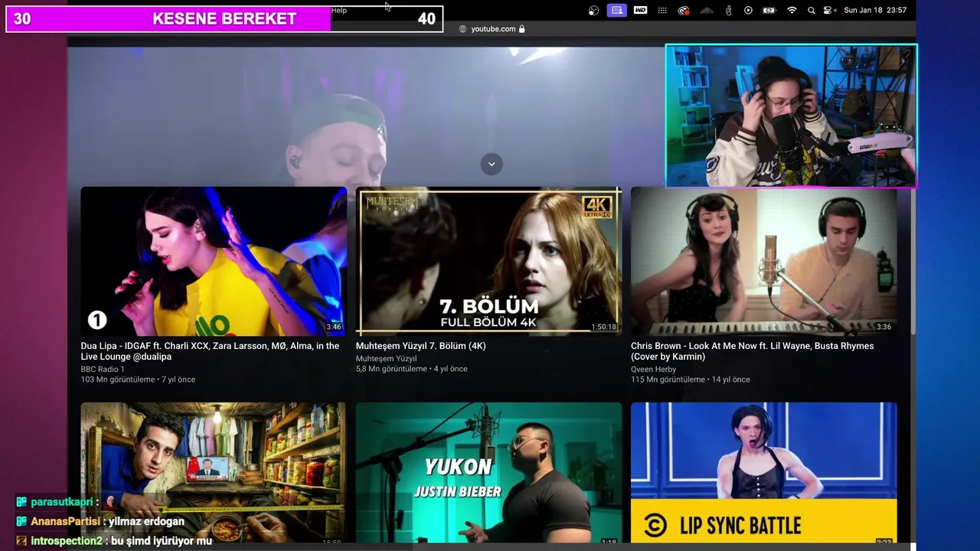Viewport: 980px width, 551px height.
Task: Click Chris Brown - Look At Me Now title
Action: (752, 351)
